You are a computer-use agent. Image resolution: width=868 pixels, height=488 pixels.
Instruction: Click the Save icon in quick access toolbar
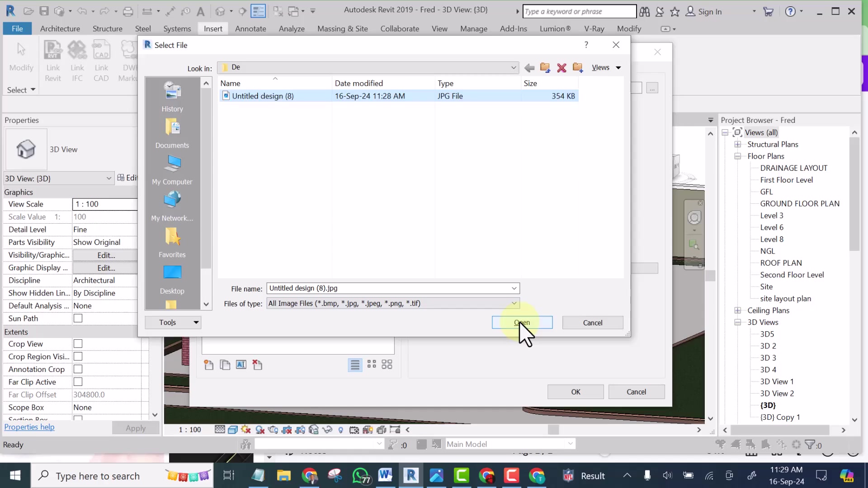[44, 11]
